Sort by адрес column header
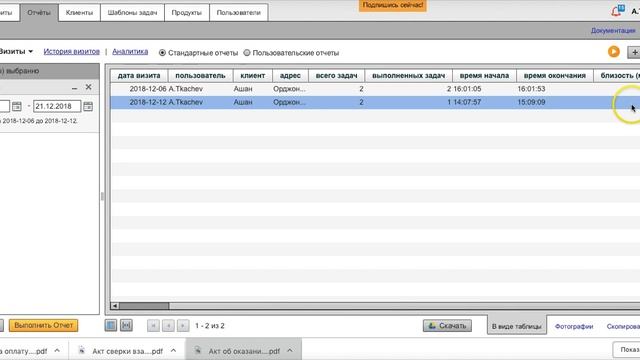The width and height of the screenshot is (640, 360). [290, 76]
